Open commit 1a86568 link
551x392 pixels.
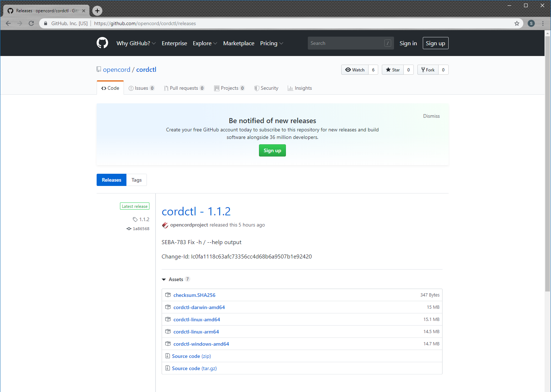tap(141, 229)
